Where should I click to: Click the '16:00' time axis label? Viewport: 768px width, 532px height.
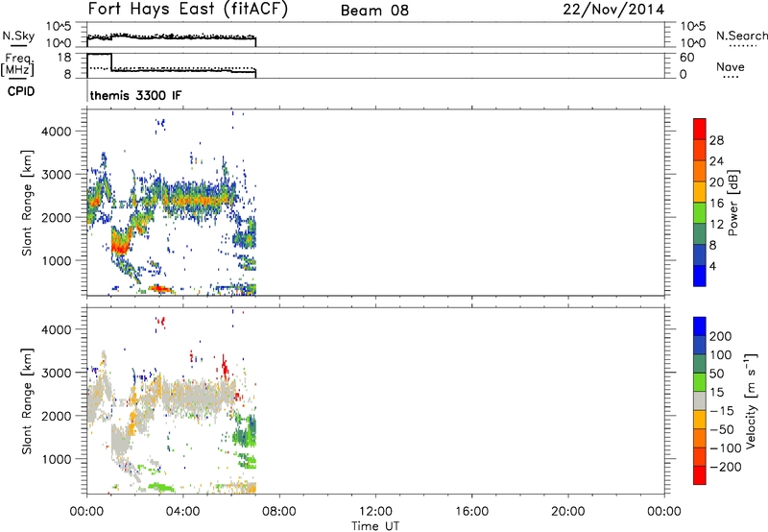pyautogui.click(x=471, y=512)
